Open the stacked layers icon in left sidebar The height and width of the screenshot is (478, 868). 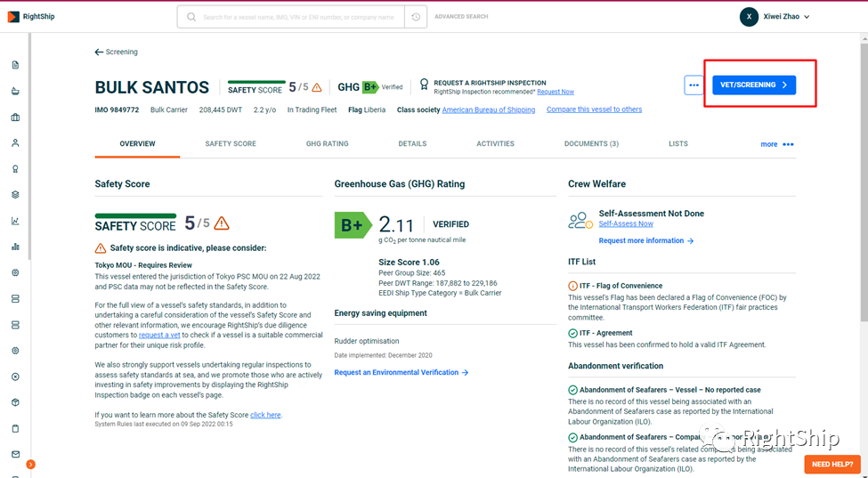pos(15,195)
